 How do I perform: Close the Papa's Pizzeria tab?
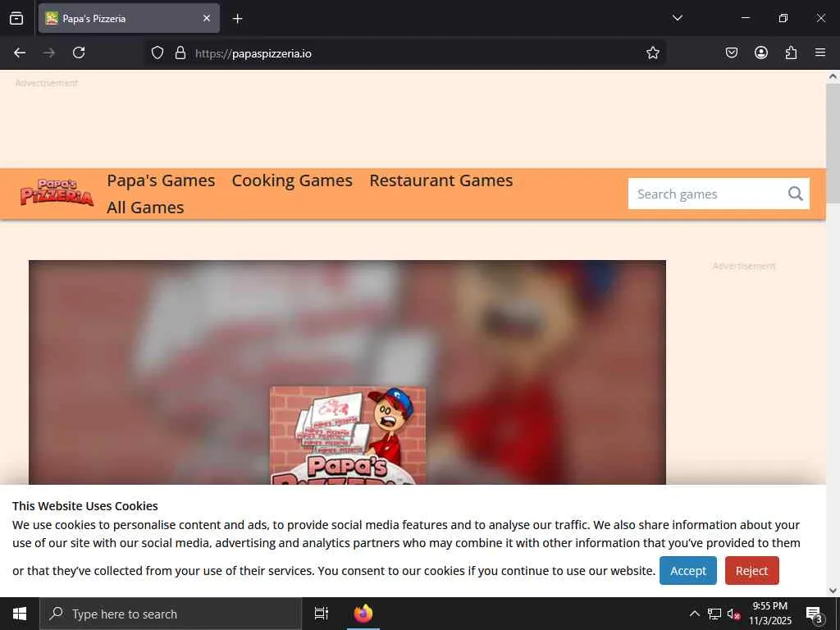206,18
